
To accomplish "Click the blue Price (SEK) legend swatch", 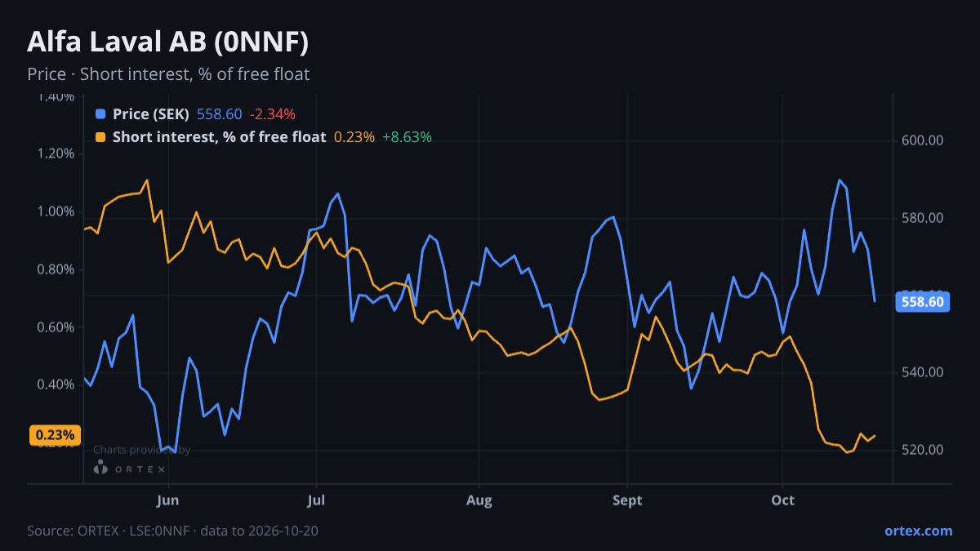I will 100,114.
